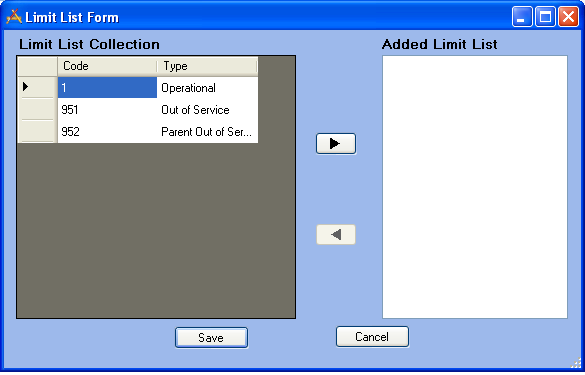Select the cell with code 952
585x375 pixels.
click(x=107, y=132)
